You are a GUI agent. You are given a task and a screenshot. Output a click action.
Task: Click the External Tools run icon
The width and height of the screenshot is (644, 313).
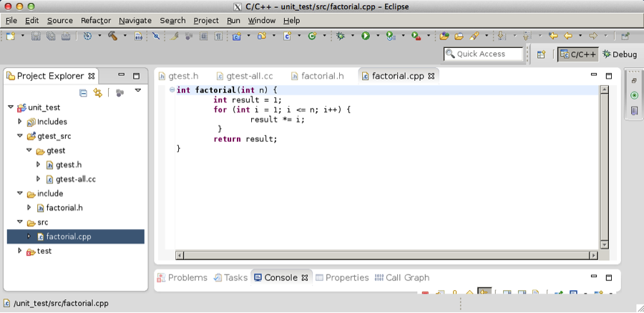[416, 37]
